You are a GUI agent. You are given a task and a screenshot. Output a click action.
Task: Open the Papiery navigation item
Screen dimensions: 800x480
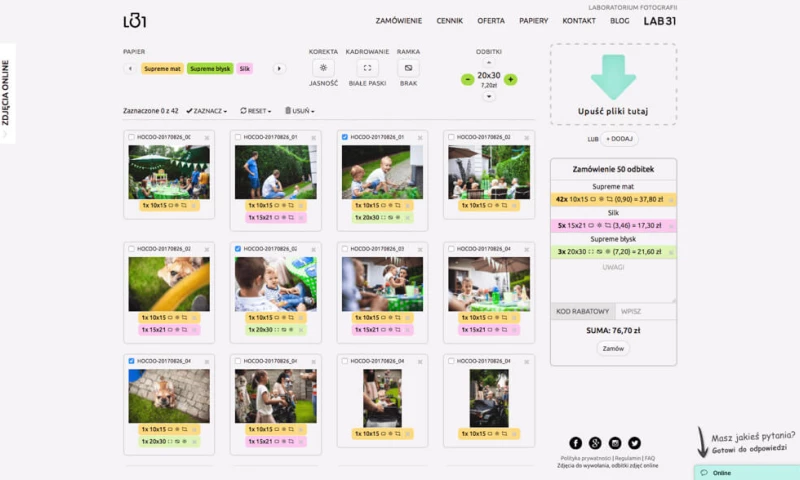click(533, 20)
